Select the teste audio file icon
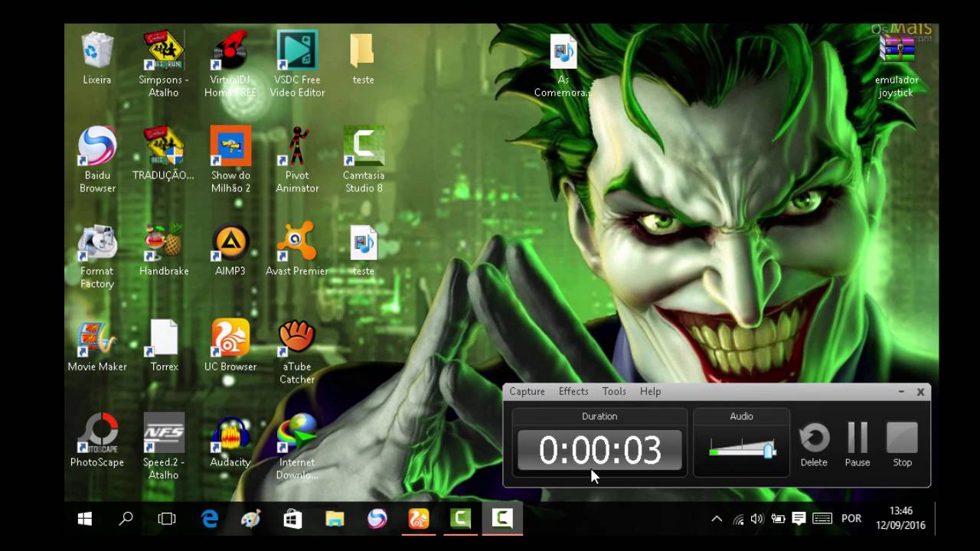 (364, 249)
